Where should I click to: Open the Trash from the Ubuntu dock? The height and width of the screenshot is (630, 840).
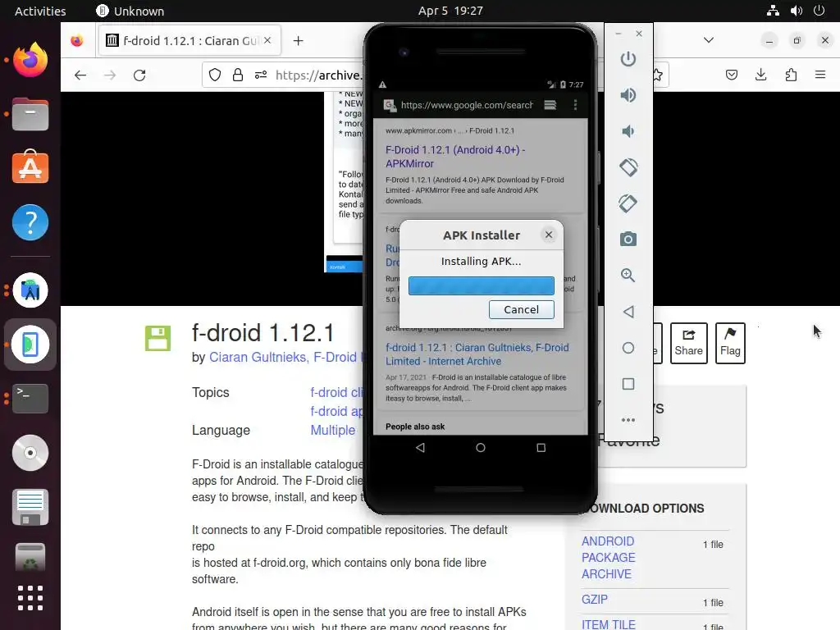tap(30, 557)
